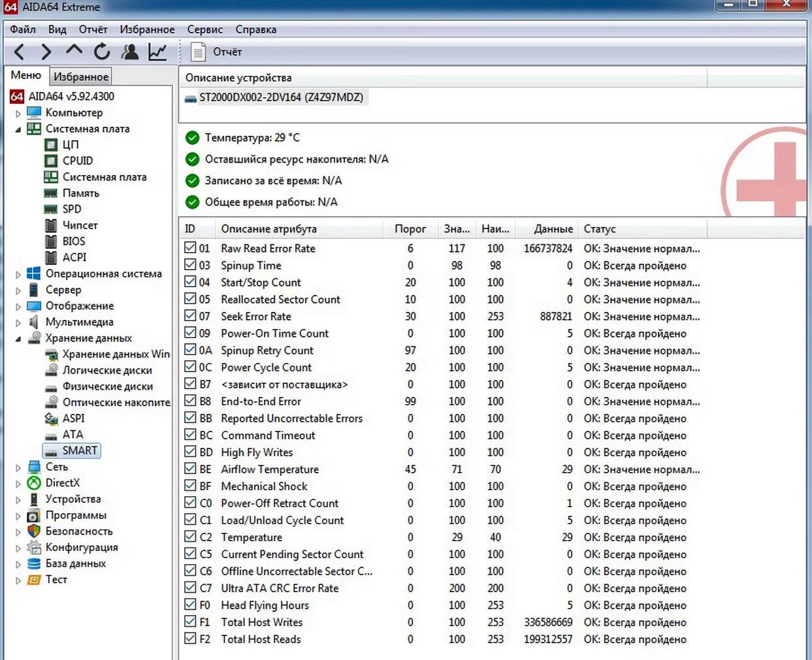Image resolution: width=812 pixels, height=660 pixels.
Task: Expand the Компьютер tree node
Action: point(18,114)
